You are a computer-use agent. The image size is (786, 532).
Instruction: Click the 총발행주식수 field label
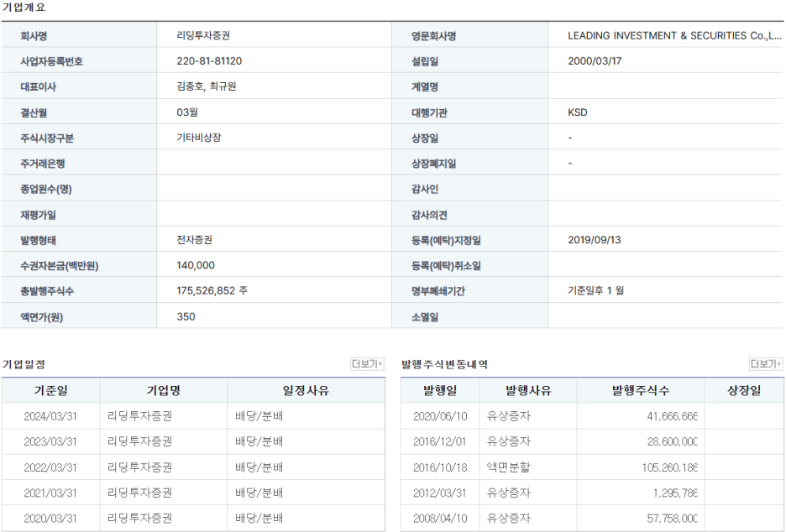47,291
